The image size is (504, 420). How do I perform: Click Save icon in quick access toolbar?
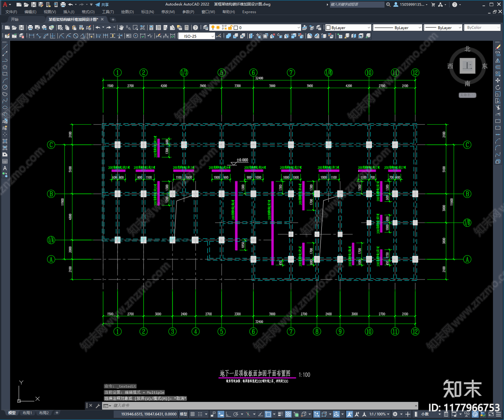[34, 4]
